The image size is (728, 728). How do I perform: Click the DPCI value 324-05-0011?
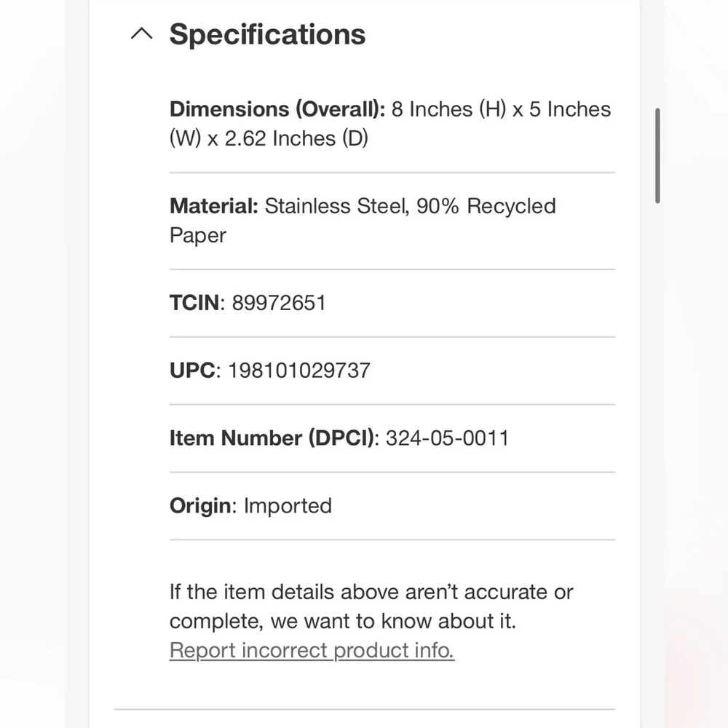(447, 438)
